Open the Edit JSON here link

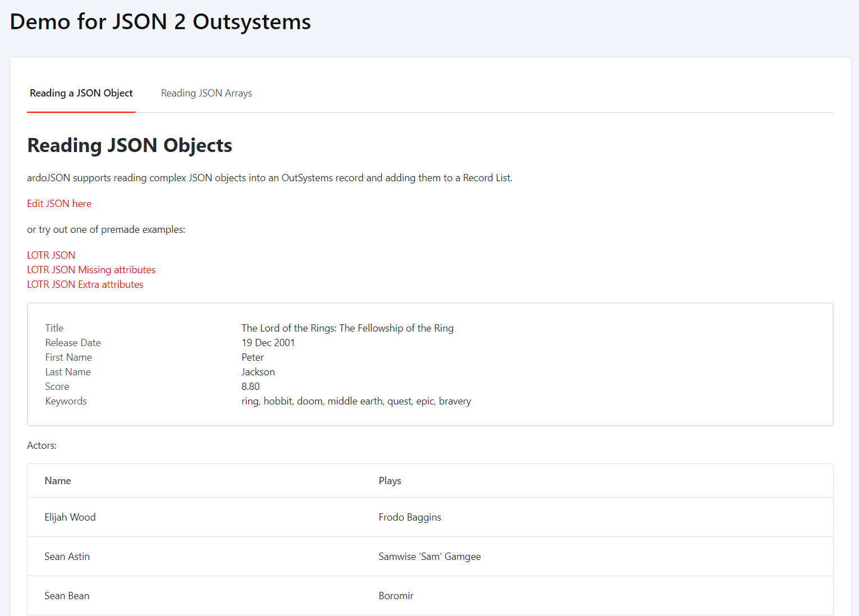[59, 203]
